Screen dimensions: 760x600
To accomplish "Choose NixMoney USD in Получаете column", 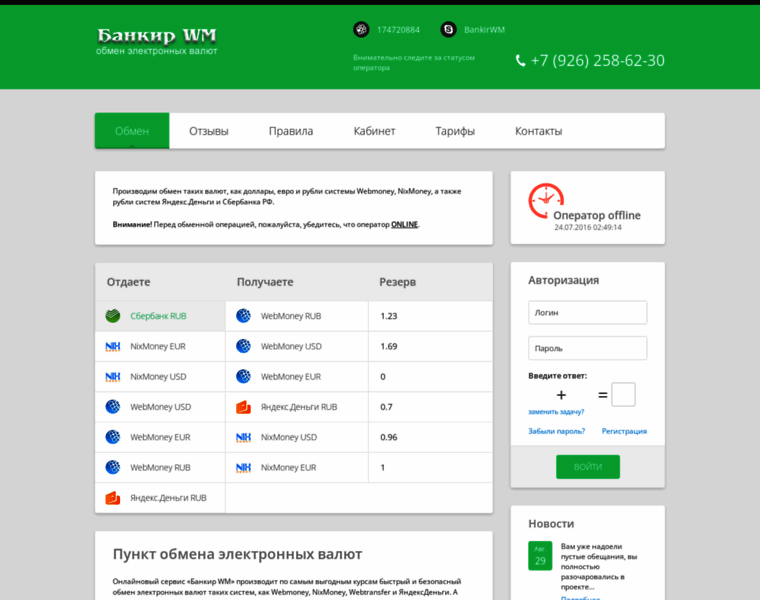I will 297,437.
